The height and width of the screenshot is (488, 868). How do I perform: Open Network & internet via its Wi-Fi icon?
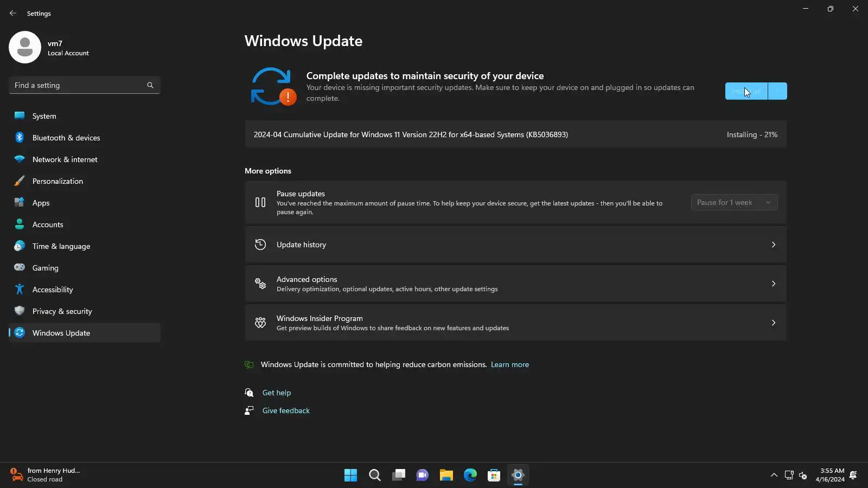click(x=20, y=159)
